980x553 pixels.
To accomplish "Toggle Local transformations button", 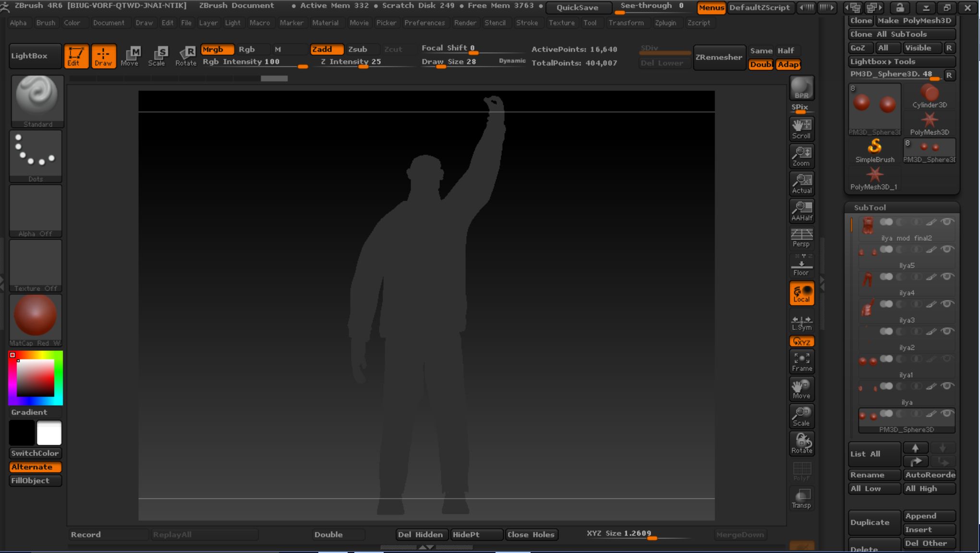I will [x=802, y=293].
